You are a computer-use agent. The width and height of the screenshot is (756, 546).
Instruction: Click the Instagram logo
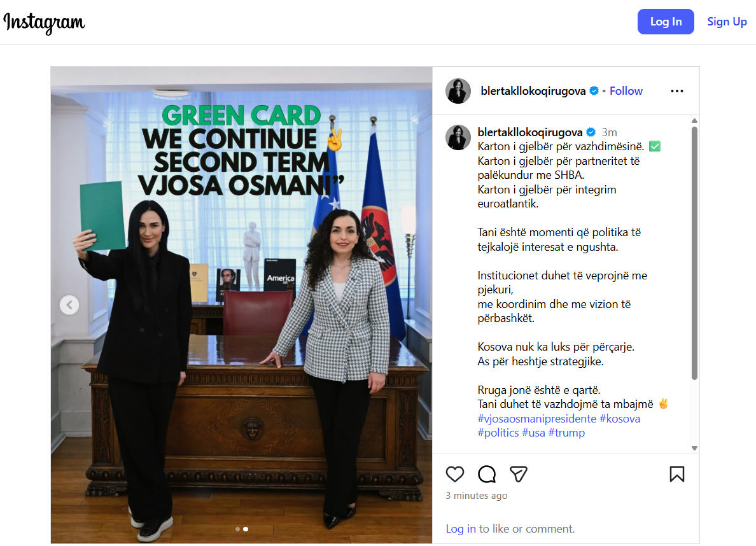(44, 22)
